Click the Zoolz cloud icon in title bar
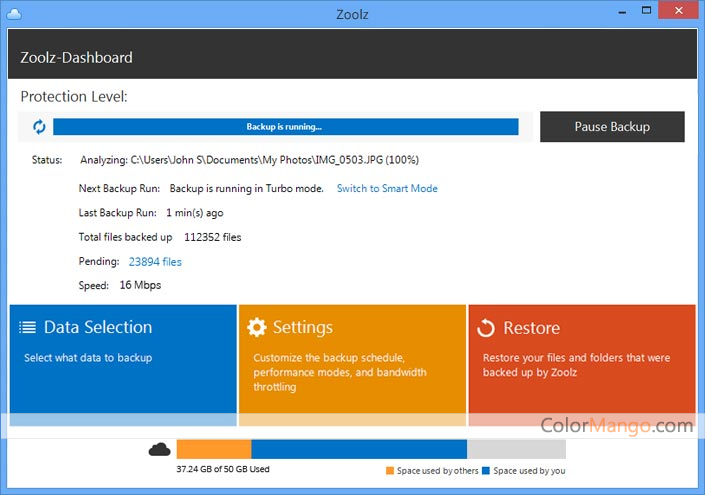Screen dimensions: 705x495 14,14
